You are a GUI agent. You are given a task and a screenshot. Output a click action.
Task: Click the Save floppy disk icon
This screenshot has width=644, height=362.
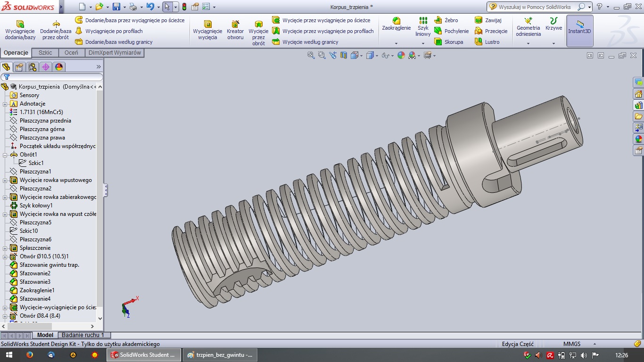pos(116,7)
